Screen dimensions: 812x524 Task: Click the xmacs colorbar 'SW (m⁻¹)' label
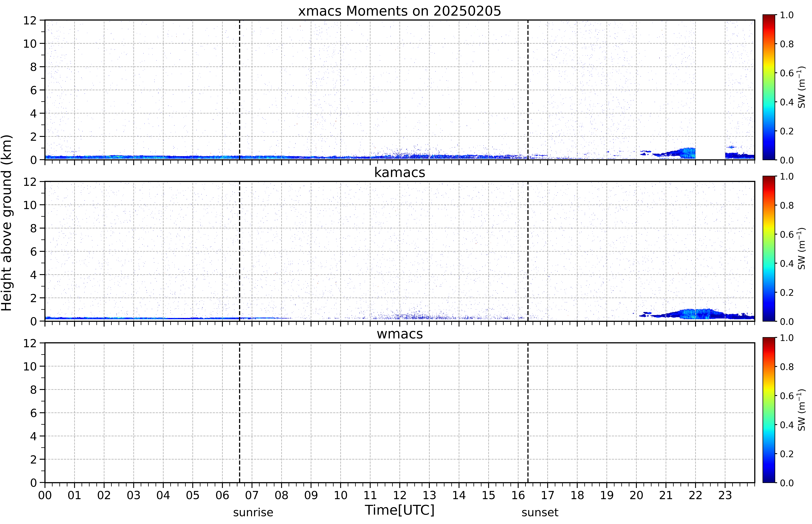[x=801, y=87]
